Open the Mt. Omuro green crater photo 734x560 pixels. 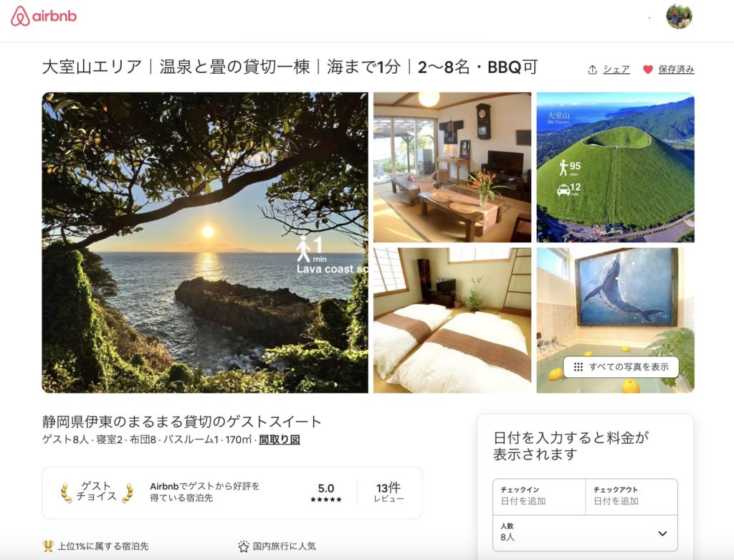(x=616, y=168)
